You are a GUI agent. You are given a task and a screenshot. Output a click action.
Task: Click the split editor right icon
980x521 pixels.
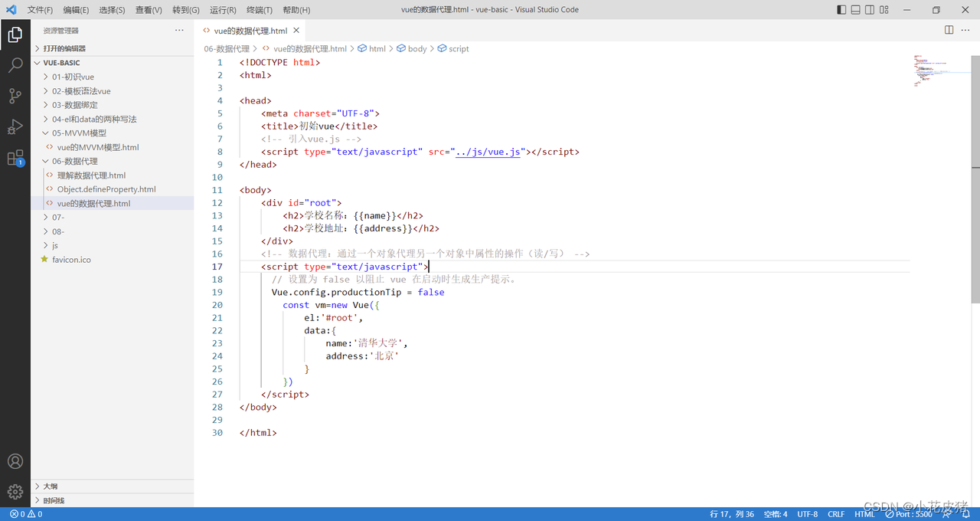click(x=949, y=31)
